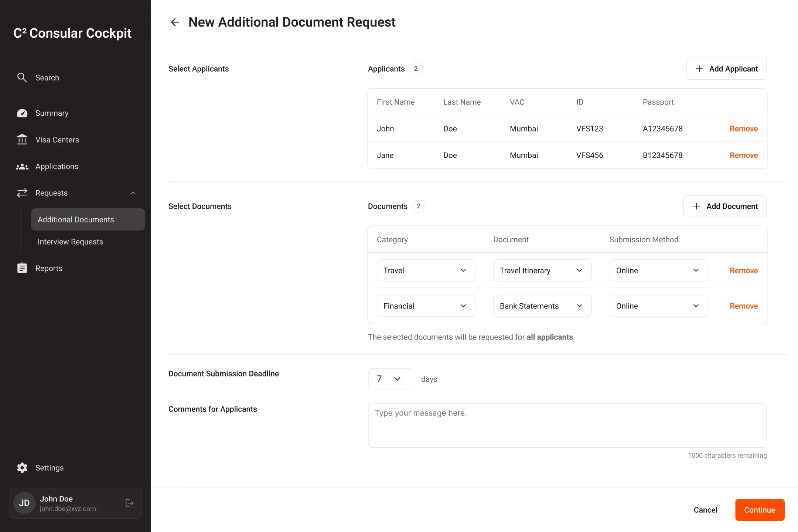Click the Passport column header
The height and width of the screenshot is (532, 798).
[658, 102]
